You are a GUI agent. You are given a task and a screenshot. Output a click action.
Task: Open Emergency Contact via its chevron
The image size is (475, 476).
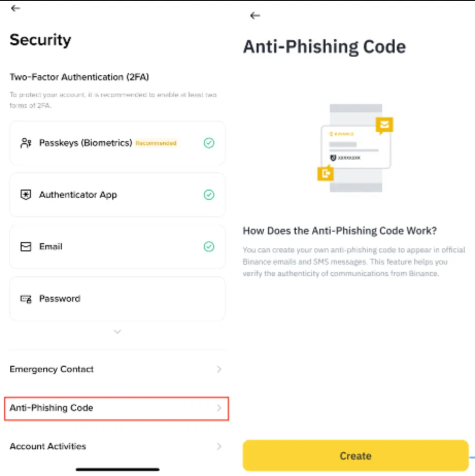(x=219, y=369)
